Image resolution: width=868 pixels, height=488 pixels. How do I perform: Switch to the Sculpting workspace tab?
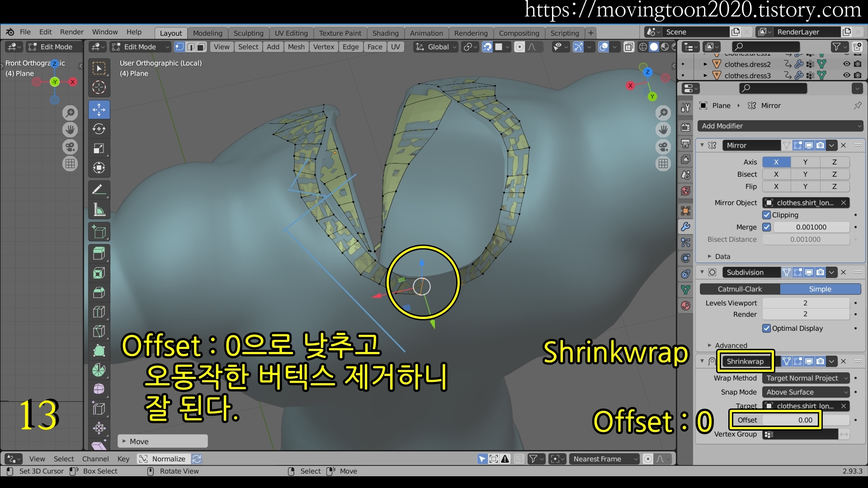(248, 33)
